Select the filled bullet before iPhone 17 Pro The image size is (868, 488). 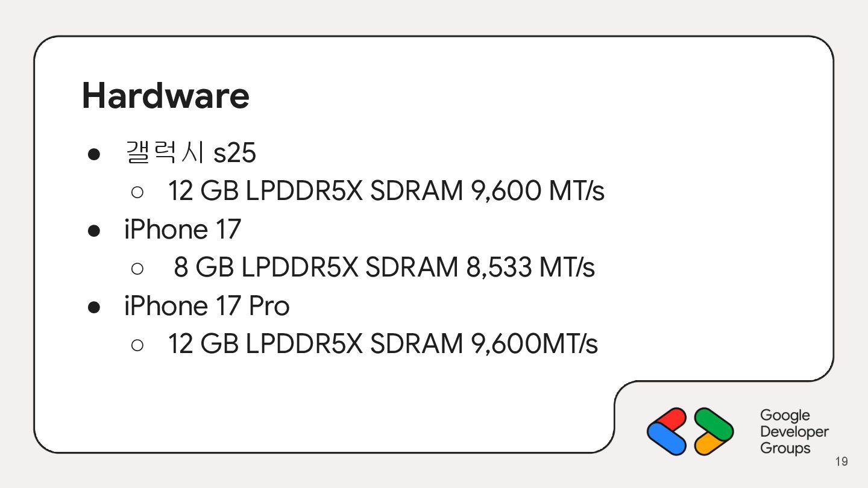[93, 307]
